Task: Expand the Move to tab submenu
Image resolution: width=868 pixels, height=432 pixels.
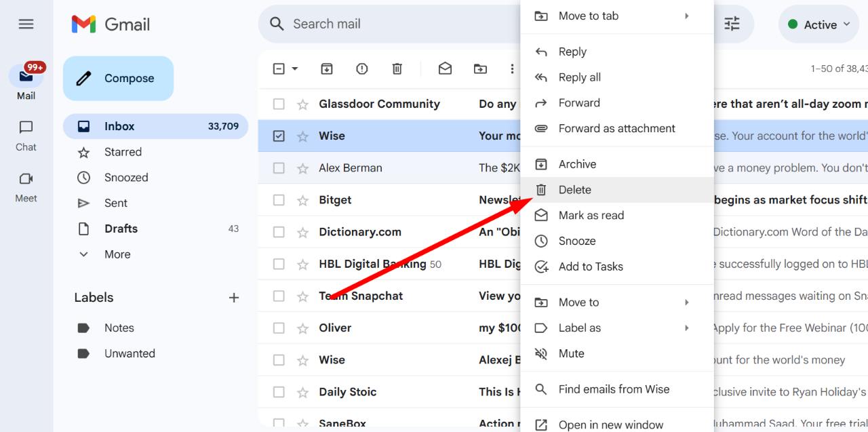Action: [x=617, y=16]
